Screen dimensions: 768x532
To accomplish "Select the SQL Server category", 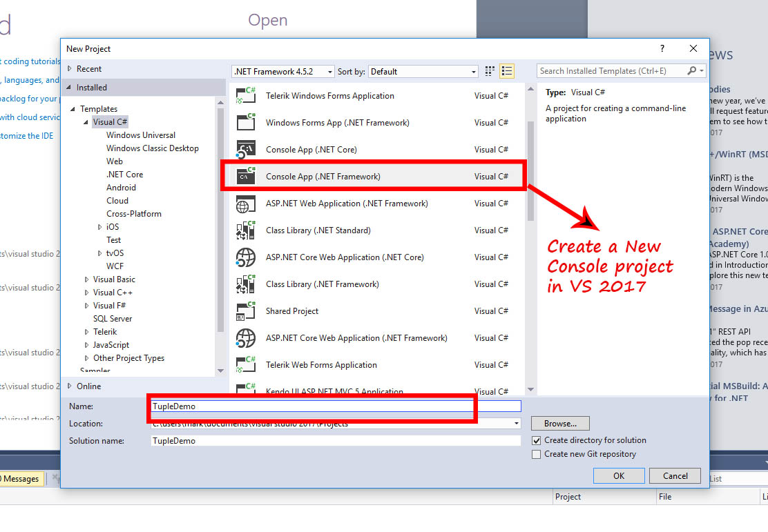I will pos(112,319).
